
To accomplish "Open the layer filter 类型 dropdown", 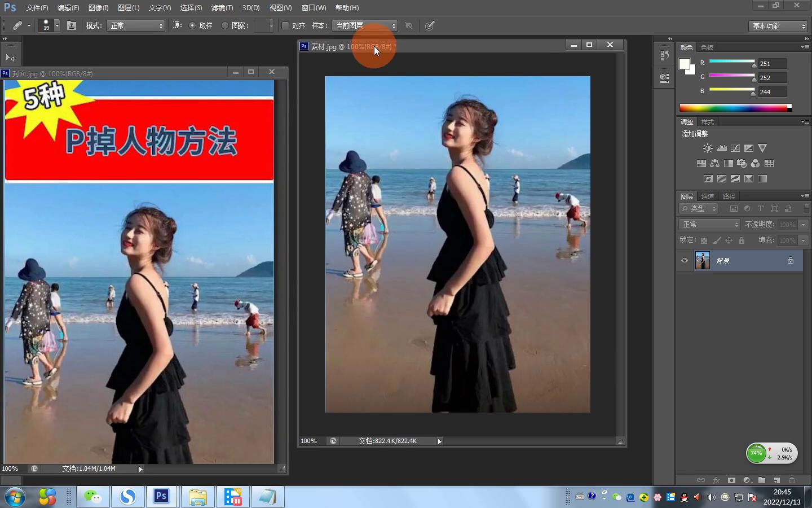I will (x=699, y=209).
